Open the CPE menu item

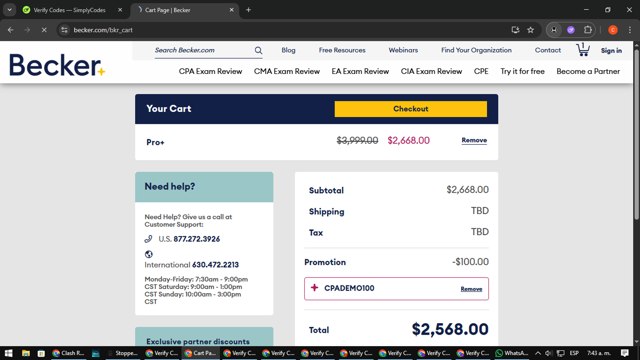(481, 71)
